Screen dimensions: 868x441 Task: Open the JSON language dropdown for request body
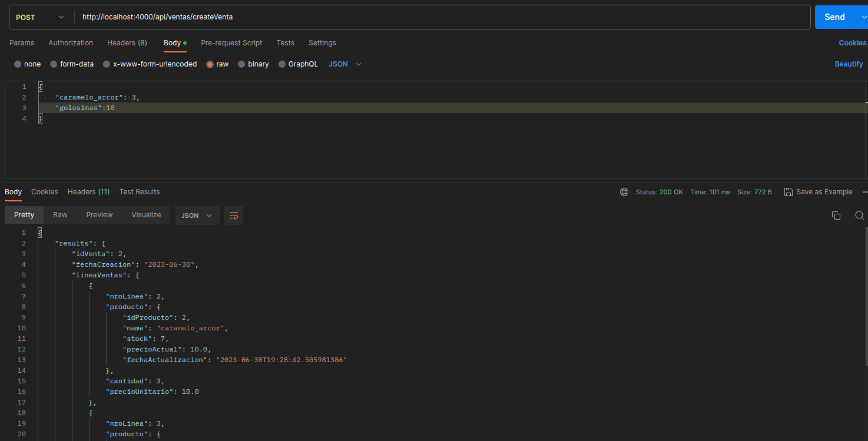343,64
